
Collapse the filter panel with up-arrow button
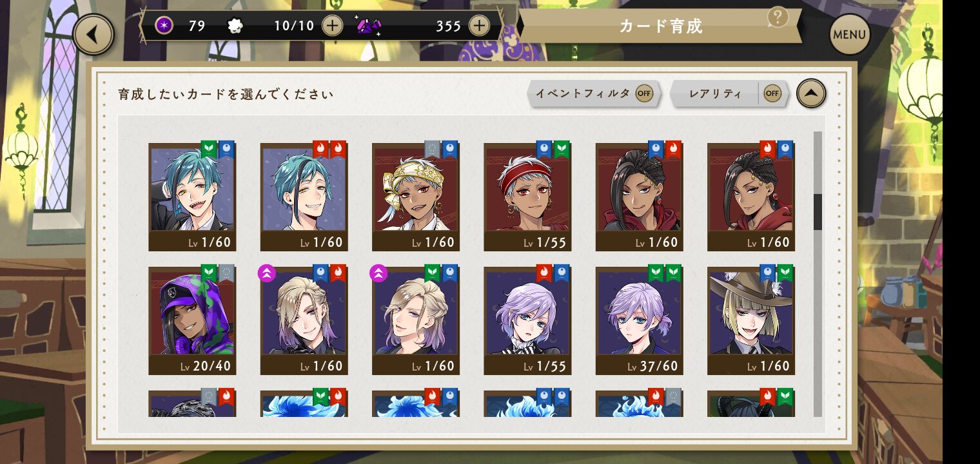(x=811, y=94)
